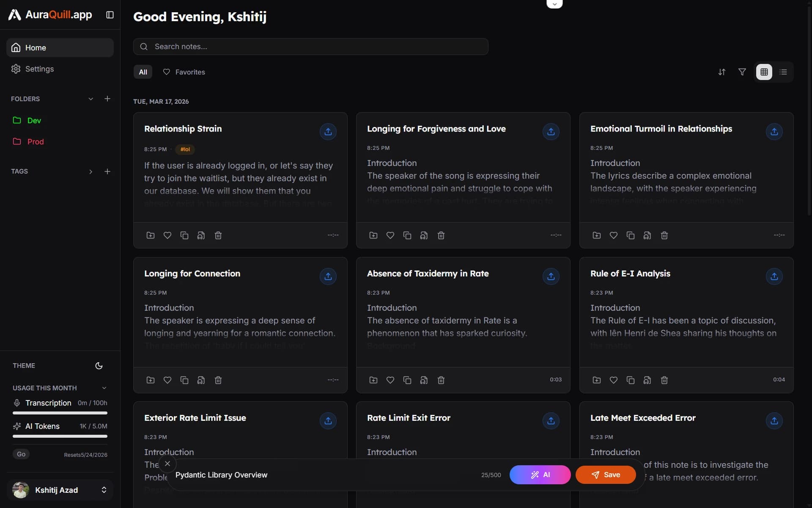Delete the Longing for Forgiveness and Love note
The width and height of the screenshot is (812, 508).
(441, 235)
